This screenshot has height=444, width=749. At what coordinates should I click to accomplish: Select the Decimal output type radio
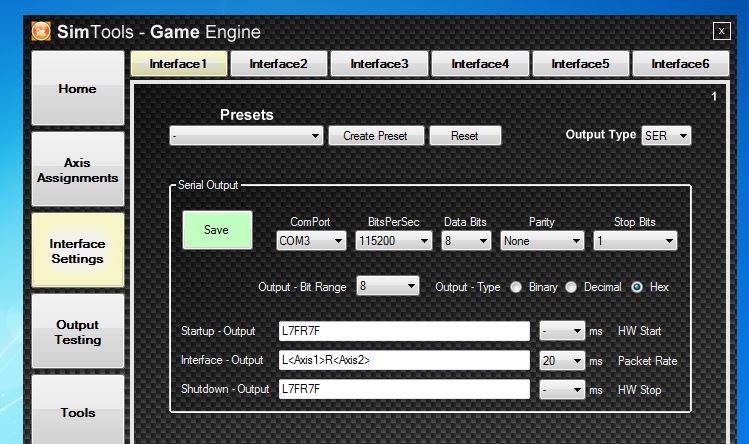(x=571, y=287)
